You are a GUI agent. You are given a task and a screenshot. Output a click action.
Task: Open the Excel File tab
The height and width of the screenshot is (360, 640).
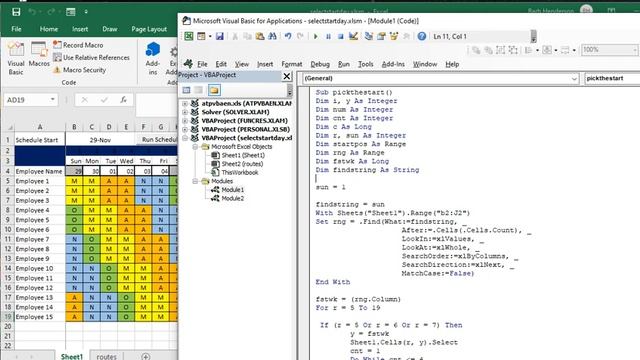(x=16, y=29)
